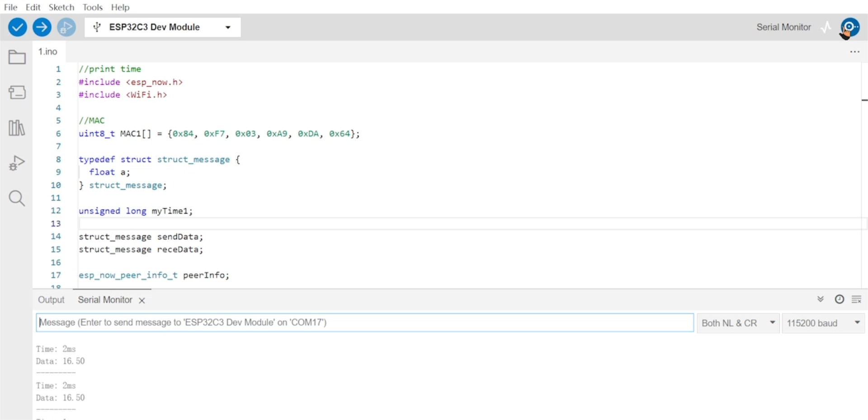Open the Boards Manager sidebar icon
Screen dimensions: 868x420
(x=17, y=93)
